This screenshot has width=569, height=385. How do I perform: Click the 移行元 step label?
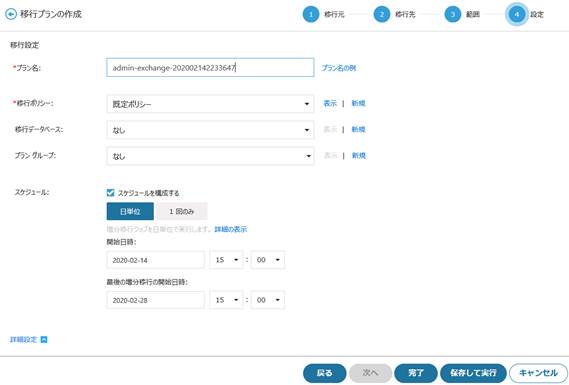click(334, 15)
